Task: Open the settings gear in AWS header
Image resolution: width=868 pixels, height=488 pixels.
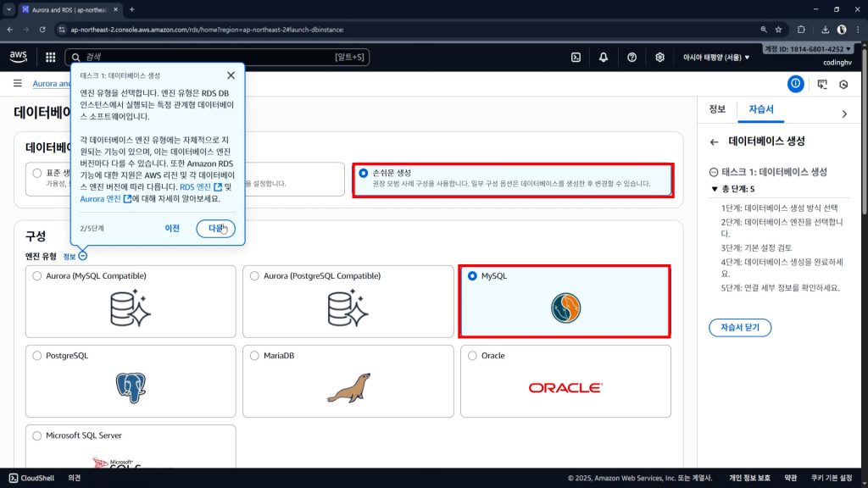Action: 659,57
